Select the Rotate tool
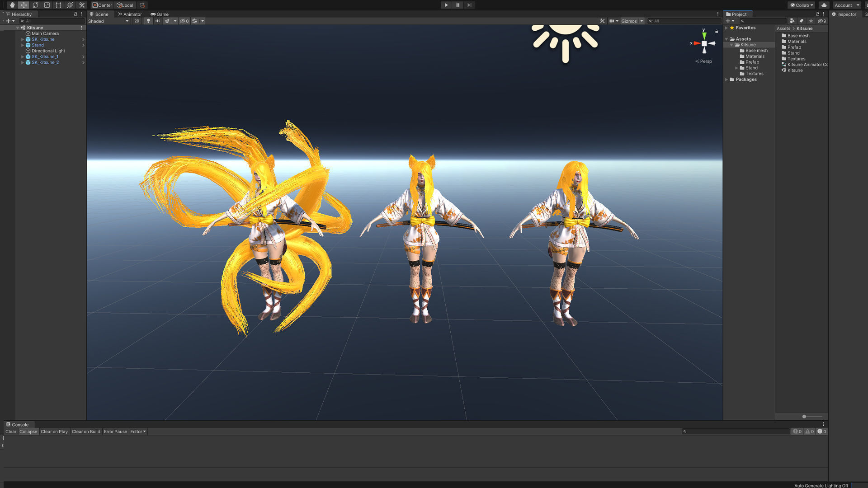The width and height of the screenshot is (868, 488). [35, 5]
